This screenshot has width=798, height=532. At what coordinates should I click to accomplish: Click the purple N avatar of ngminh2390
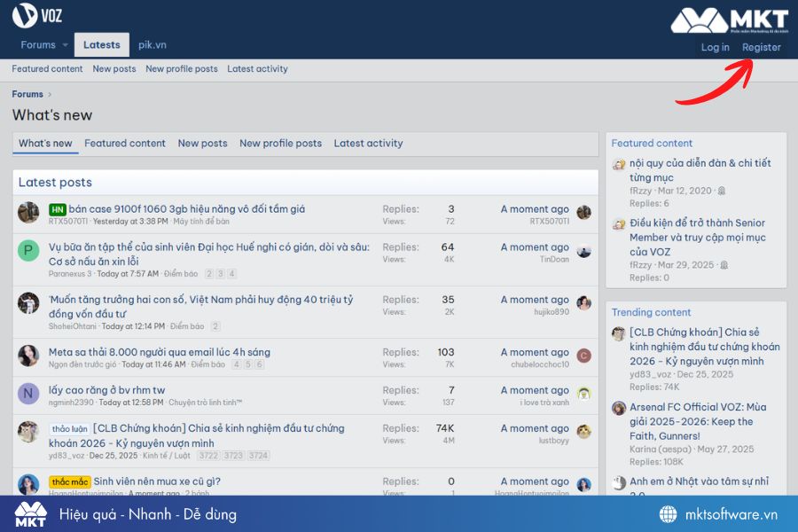(x=28, y=394)
